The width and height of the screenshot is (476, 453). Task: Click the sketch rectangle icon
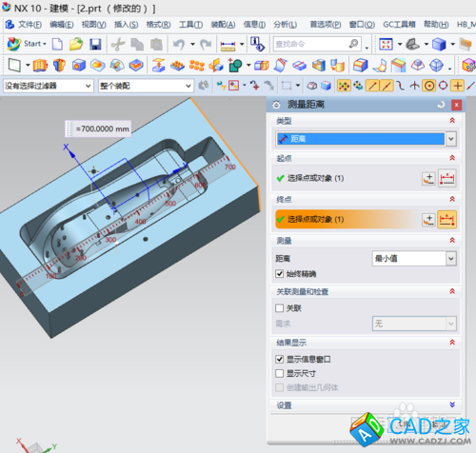coord(14,66)
